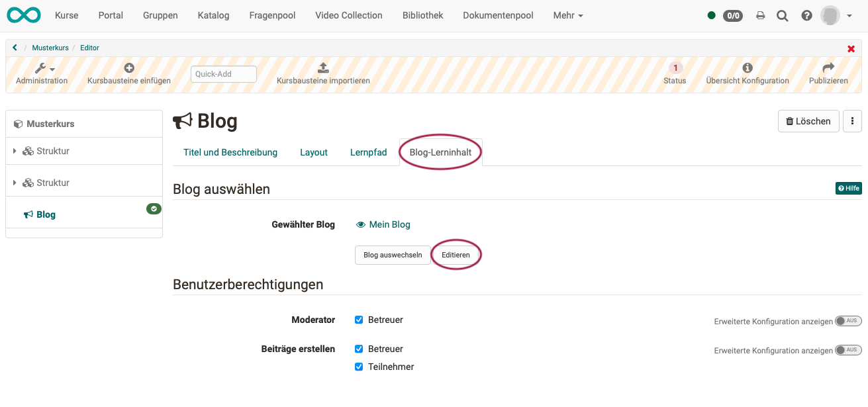868x407 pixels.
Task: Enable Betreuer checkbox under Moderator
Action: click(x=359, y=320)
